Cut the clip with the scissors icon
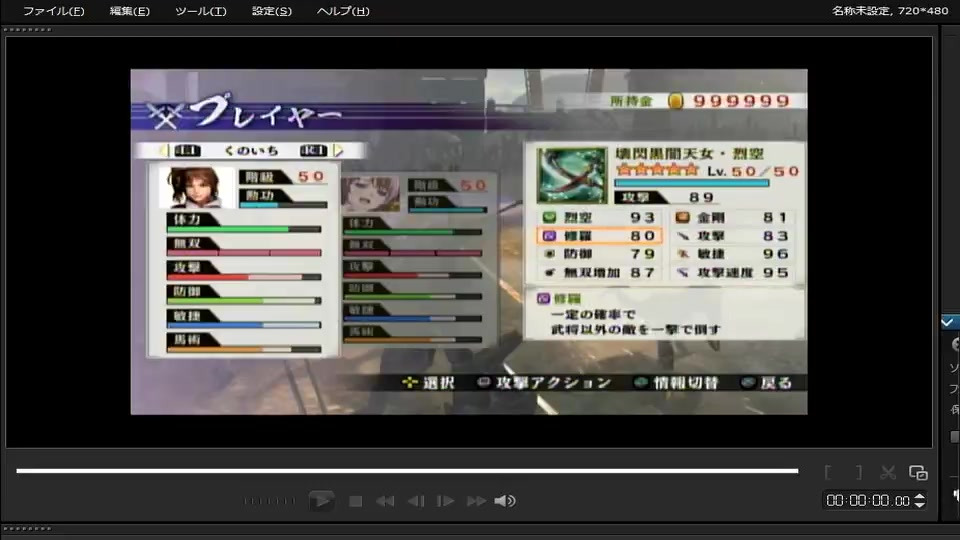The width and height of the screenshot is (960, 540). pos(888,472)
